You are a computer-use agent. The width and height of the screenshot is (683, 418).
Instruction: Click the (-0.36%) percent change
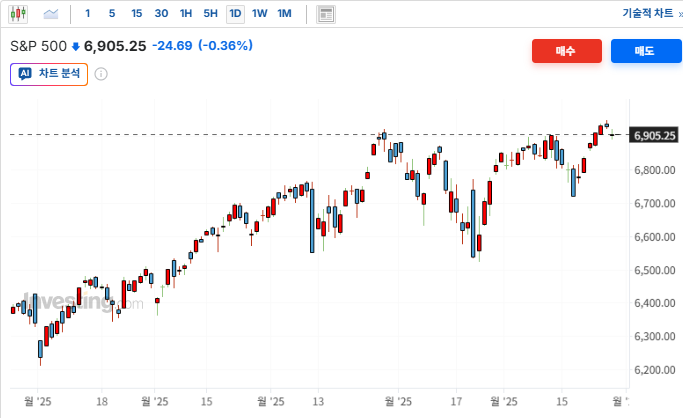tap(225, 46)
